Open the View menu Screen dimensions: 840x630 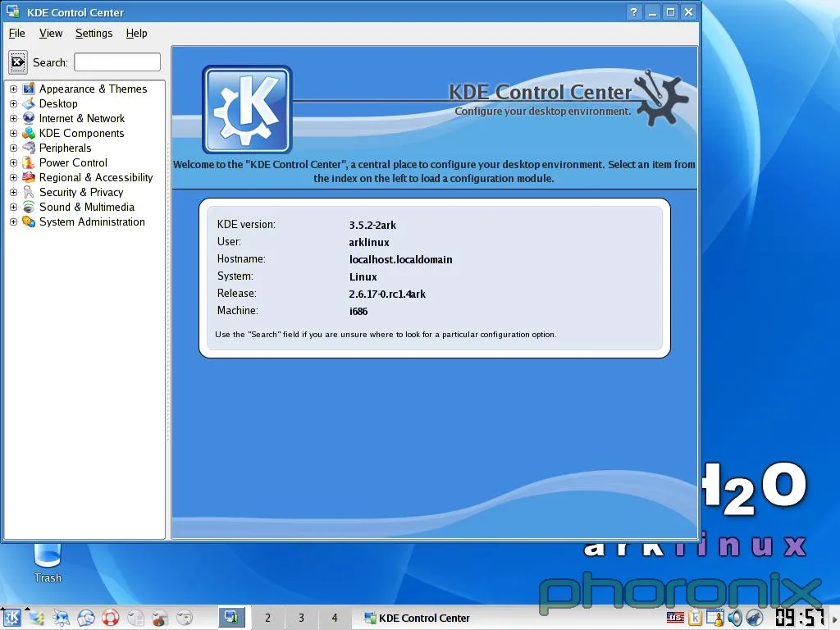point(51,33)
